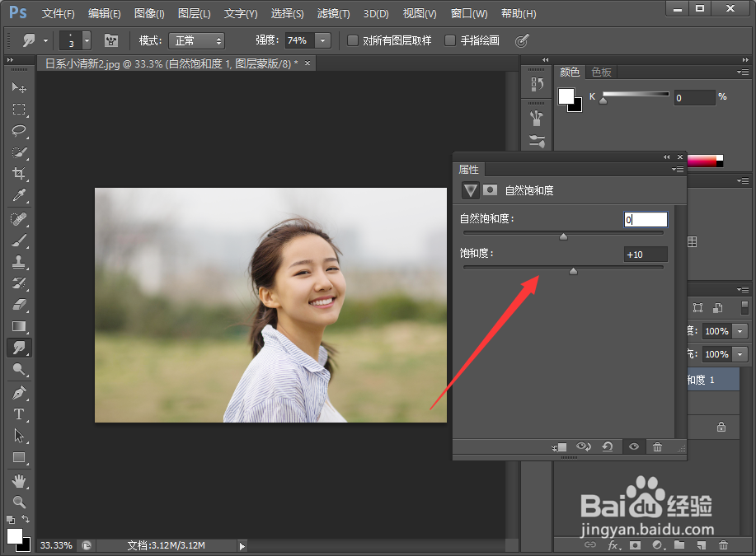
Task: Select the Move tool
Action: coord(19,87)
